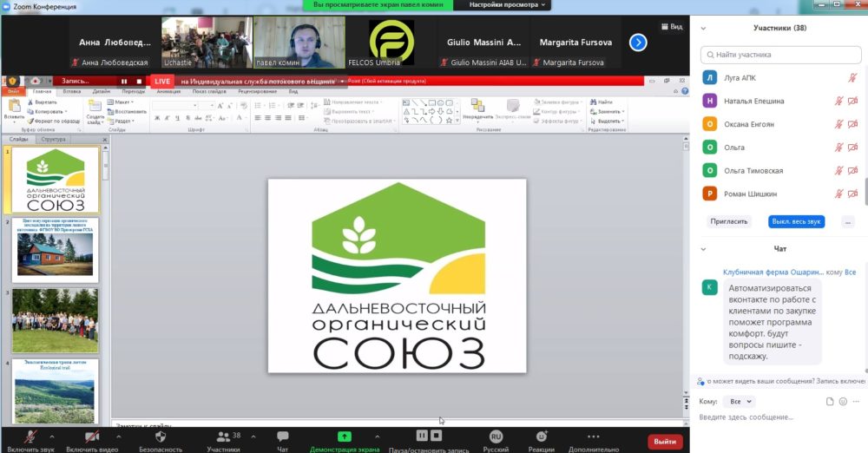The image size is (868, 453).
Task: Click the red Выйти button
Action: point(665,442)
